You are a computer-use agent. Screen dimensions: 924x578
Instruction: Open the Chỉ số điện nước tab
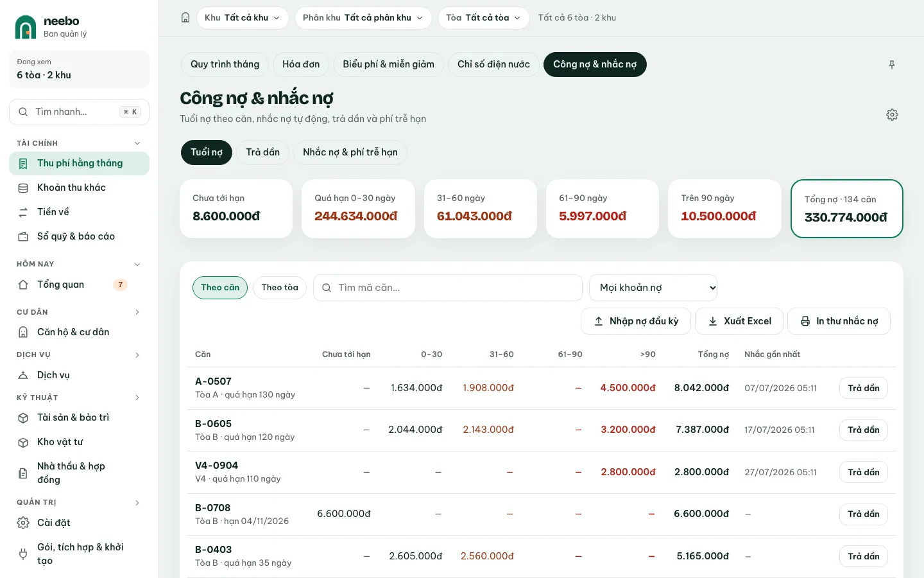(494, 64)
